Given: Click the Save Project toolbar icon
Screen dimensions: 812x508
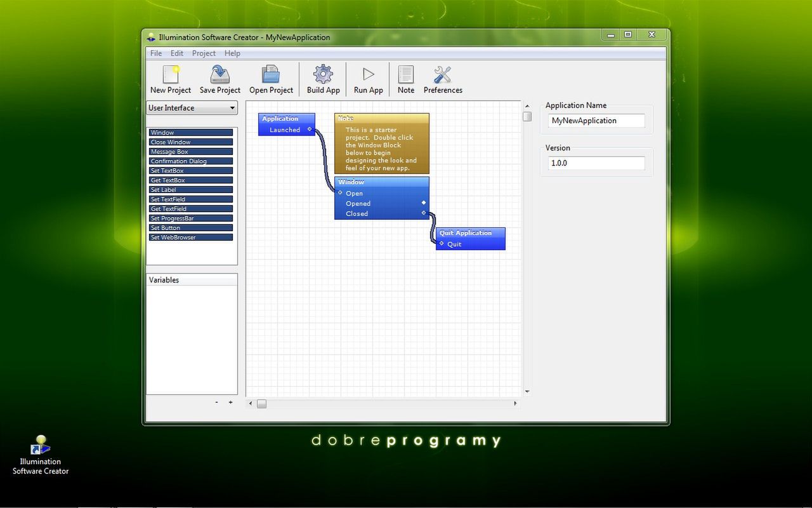Looking at the screenshot, I should pyautogui.click(x=220, y=74).
